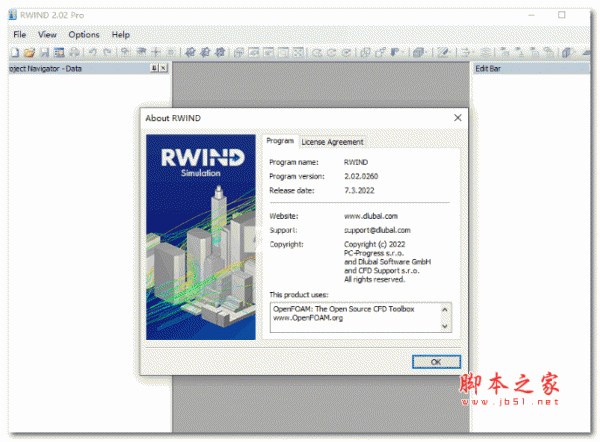The width and height of the screenshot is (600, 442).
Task: Undo the last action
Action: click(x=93, y=52)
